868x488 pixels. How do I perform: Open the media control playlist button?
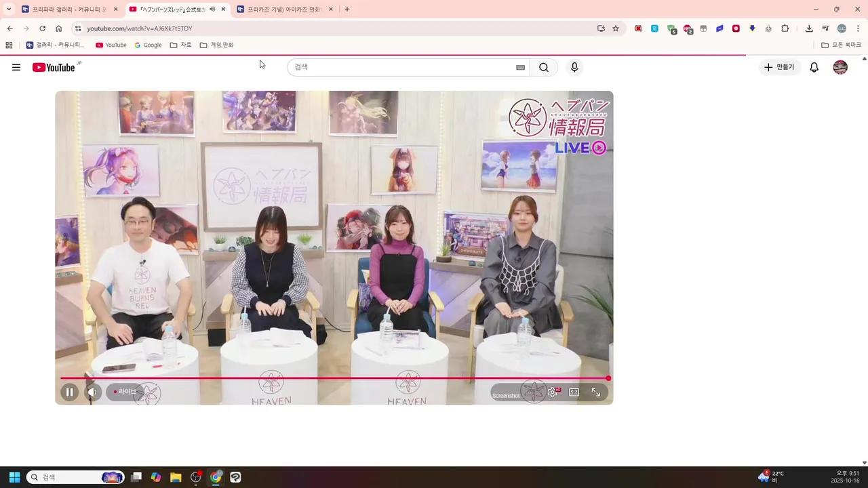coord(825,28)
